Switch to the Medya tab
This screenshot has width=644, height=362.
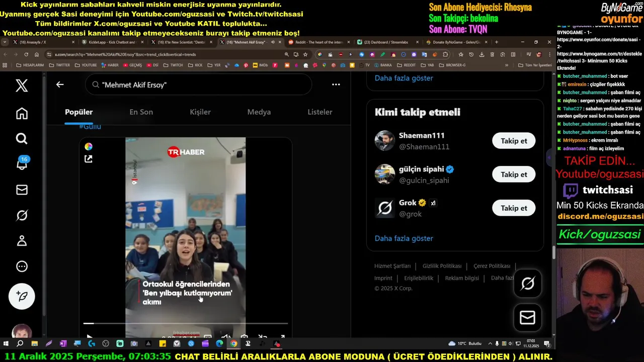tap(259, 112)
